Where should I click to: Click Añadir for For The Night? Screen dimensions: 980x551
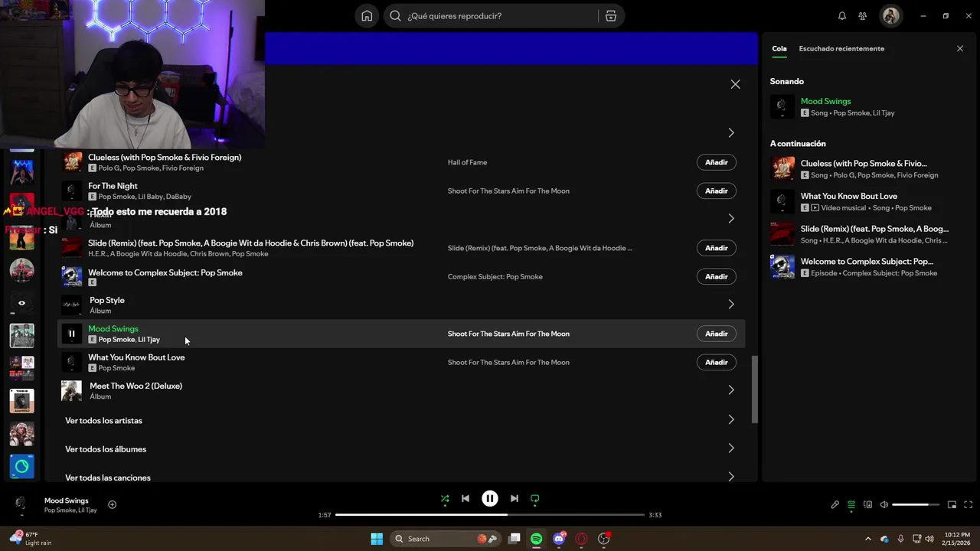(x=717, y=191)
